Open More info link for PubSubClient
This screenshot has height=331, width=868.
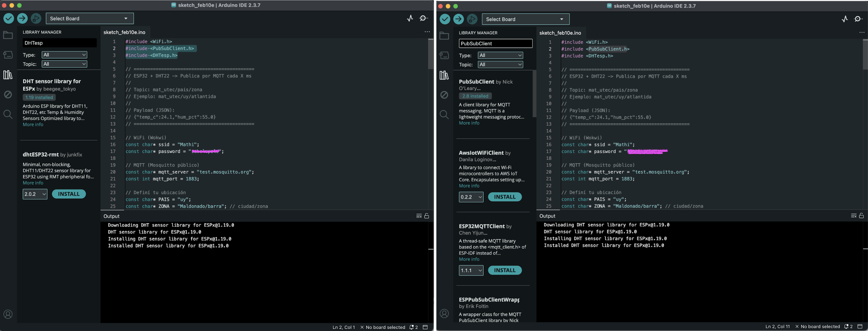tap(469, 123)
